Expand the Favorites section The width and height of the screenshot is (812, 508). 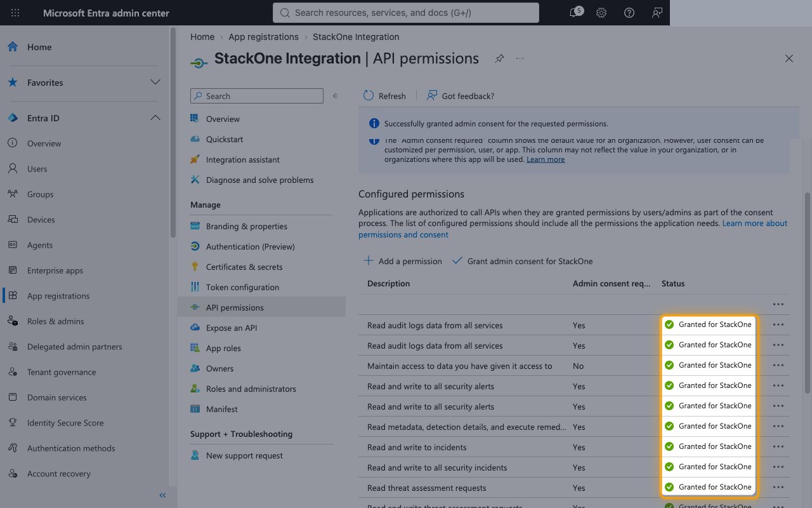[x=155, y=83]
